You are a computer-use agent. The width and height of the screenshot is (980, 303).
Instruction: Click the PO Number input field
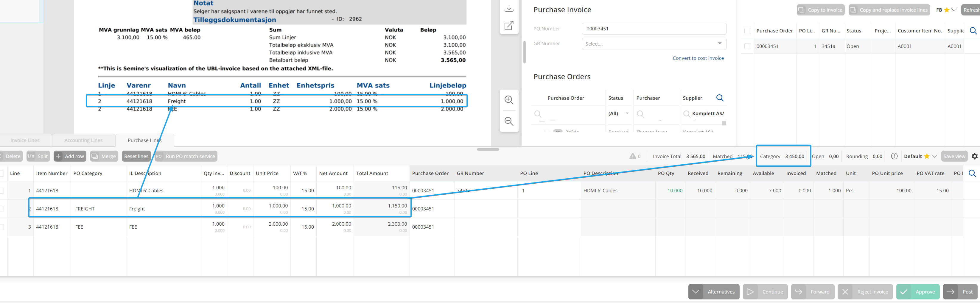(x=653, y=29)
